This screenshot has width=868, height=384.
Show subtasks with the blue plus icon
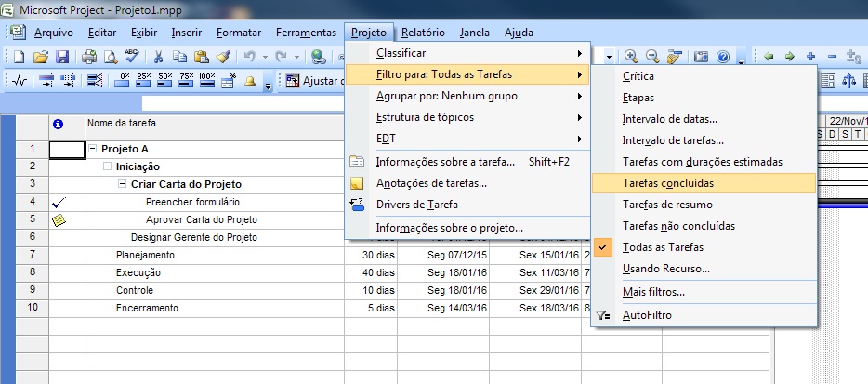[x=811, y=56]
